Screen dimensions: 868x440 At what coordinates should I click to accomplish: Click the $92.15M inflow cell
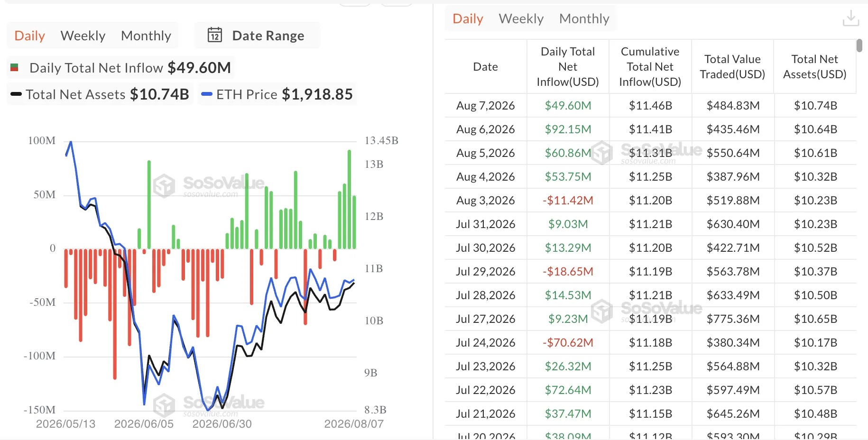(568, 129)
